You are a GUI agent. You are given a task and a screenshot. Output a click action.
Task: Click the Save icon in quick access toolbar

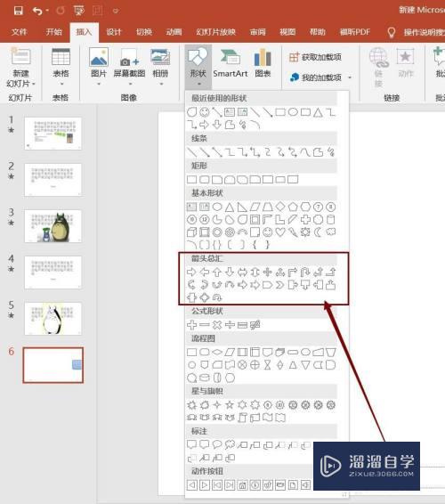click(x=19, y=11)
